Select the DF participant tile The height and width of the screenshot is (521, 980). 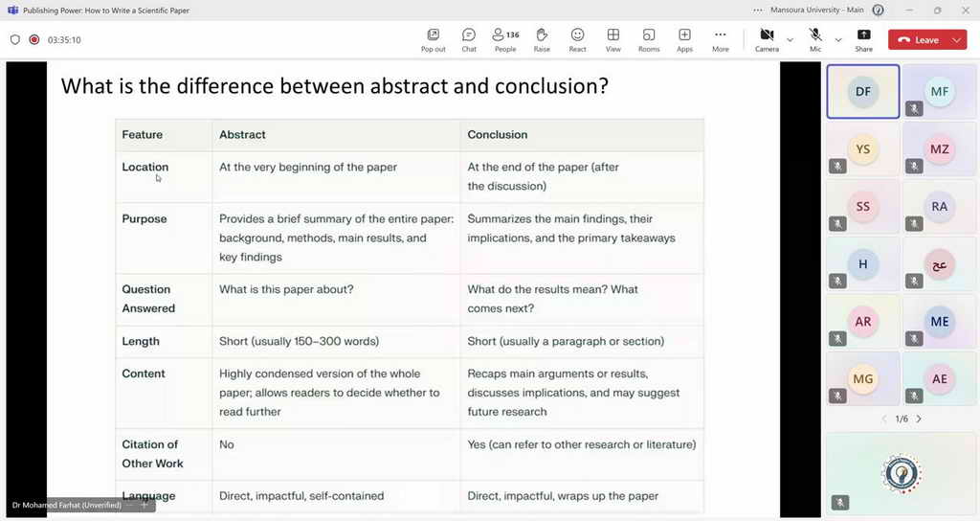click(x=863, y=91)
